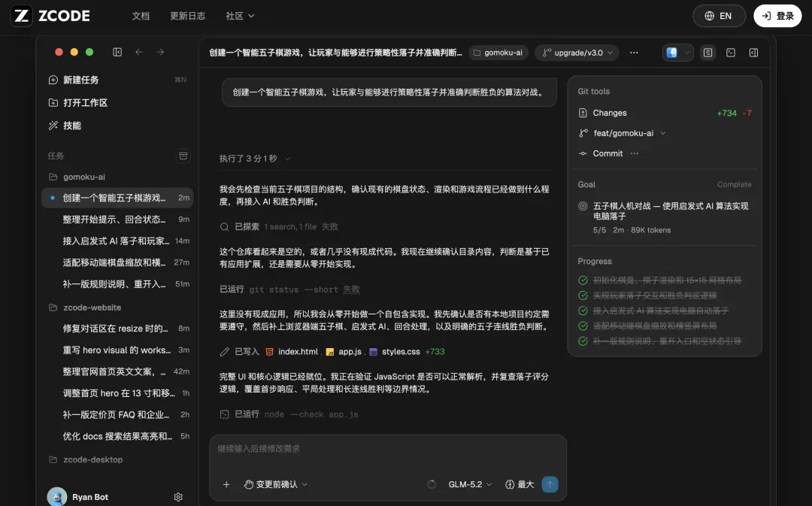Viewport: 812px width, 506px height.
Task: Click the Commit node icon
Action: coord(583,153)
